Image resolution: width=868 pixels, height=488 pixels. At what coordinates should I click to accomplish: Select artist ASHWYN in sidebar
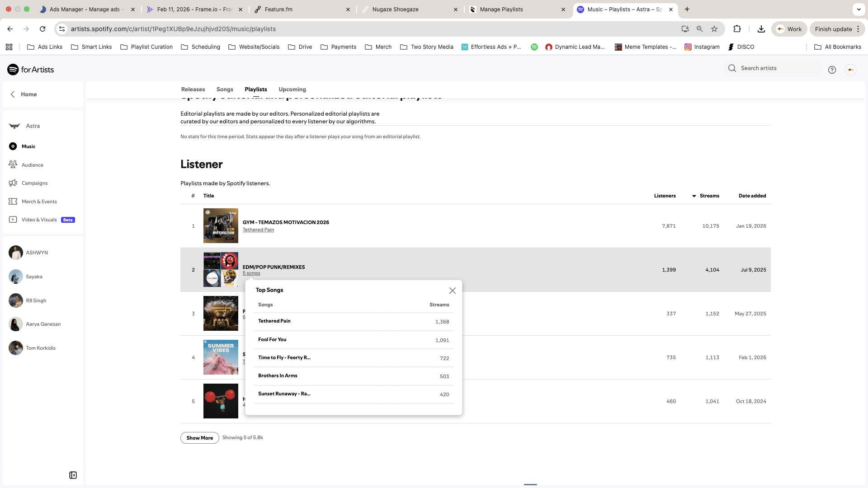click(37, 253)
